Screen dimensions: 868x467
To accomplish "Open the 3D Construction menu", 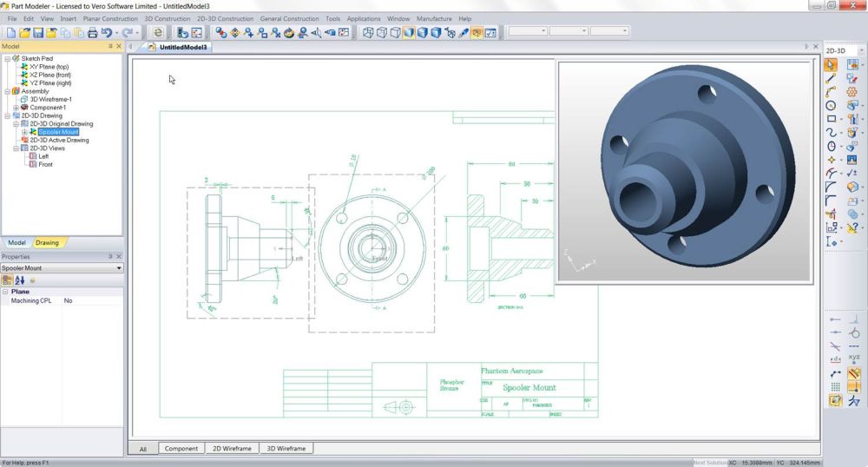I will click(x=168, y=18).
